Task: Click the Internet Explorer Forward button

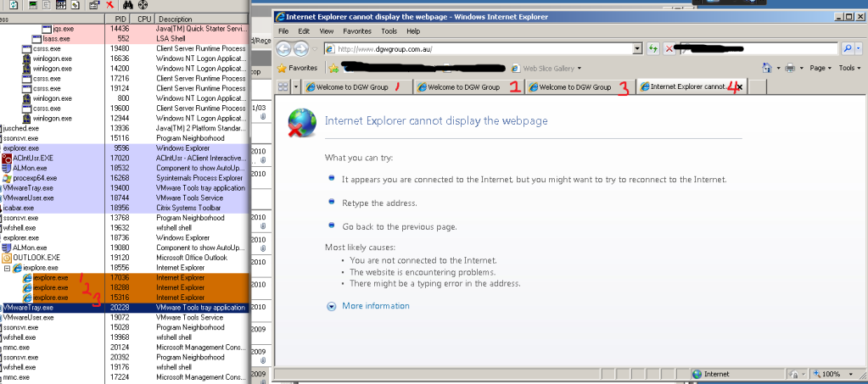Action: [x=300, y=48]
